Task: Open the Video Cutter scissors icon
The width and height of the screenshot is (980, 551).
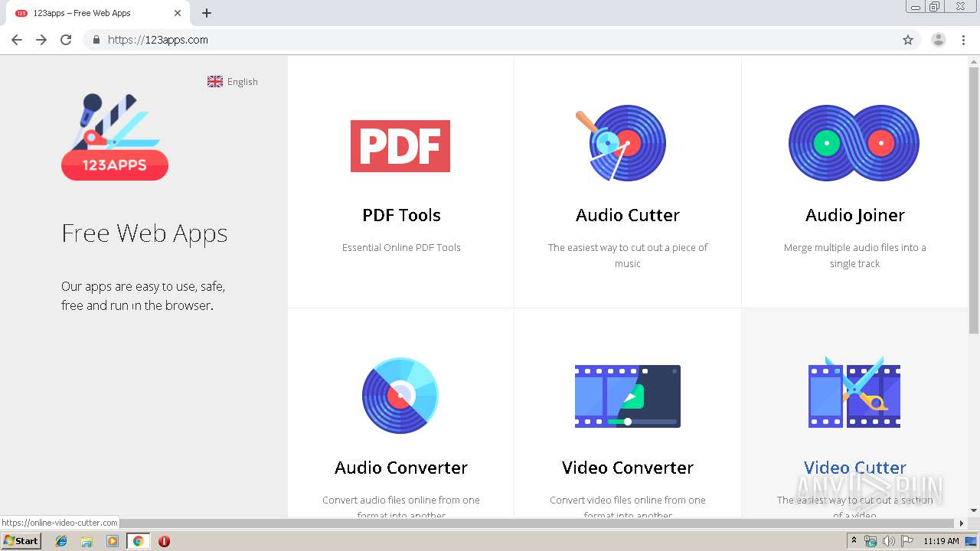Action: pyautogui.click(x=854, y=393)
